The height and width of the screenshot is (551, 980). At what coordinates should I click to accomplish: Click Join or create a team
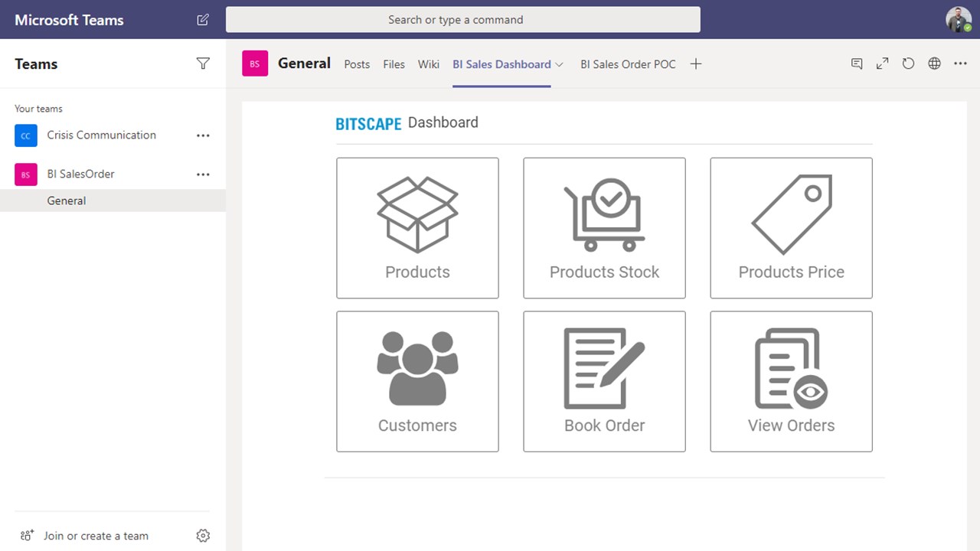96,536
